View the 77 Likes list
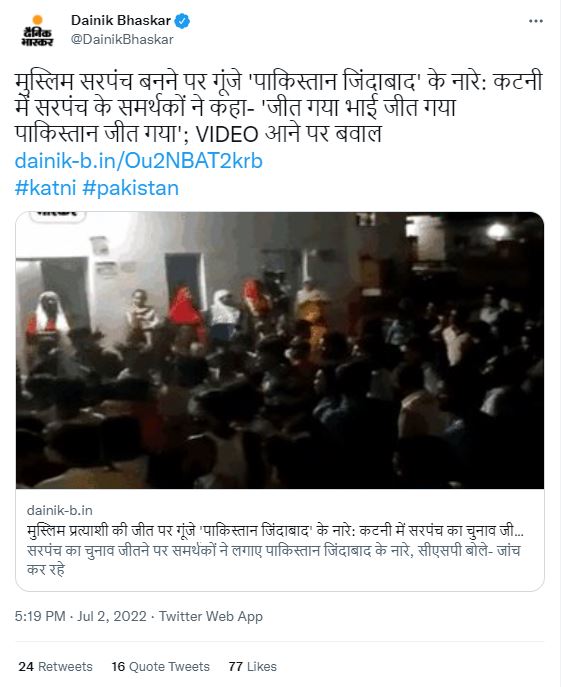561x687 pixels. coord(252,666)
